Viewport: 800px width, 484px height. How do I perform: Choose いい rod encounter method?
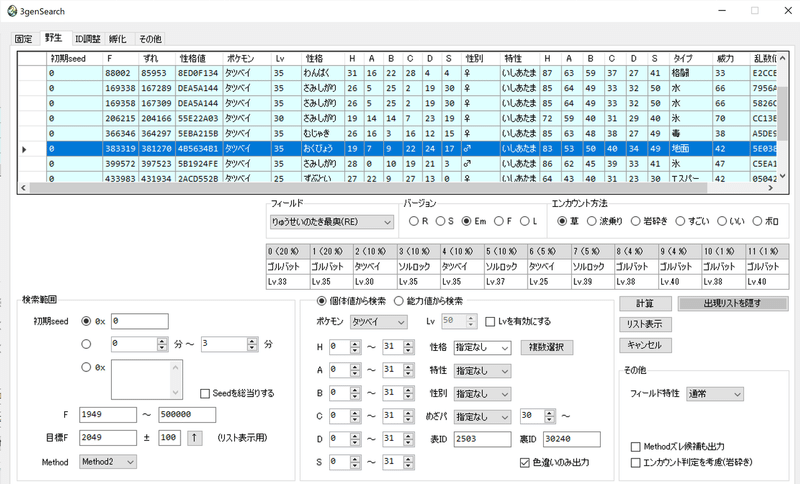pos(731,221)
